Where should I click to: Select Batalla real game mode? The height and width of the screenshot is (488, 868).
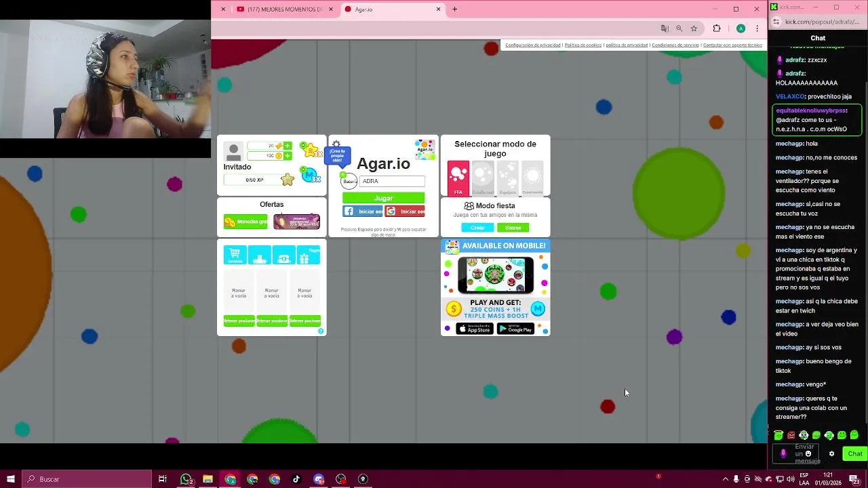point(483,178)
